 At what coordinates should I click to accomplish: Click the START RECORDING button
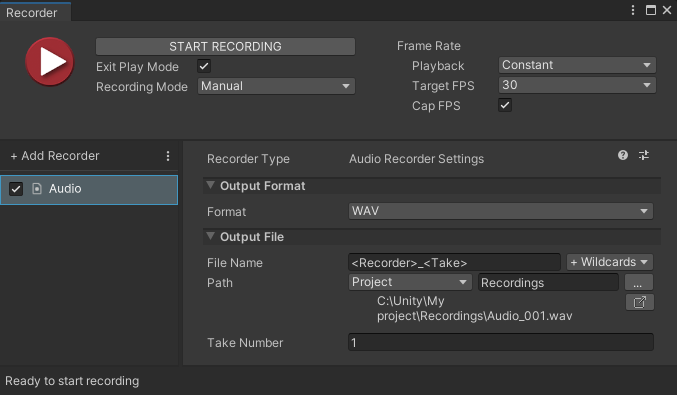click(225, 46)
